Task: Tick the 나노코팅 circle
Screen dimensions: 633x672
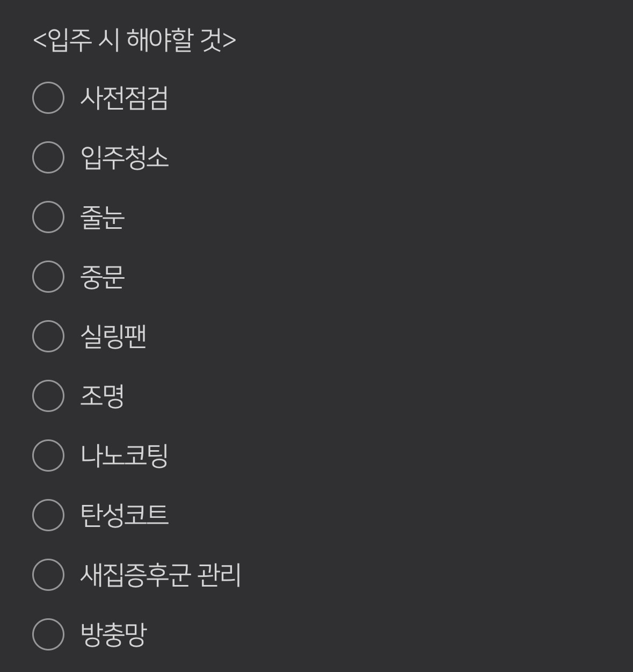Action: (48, 456)
